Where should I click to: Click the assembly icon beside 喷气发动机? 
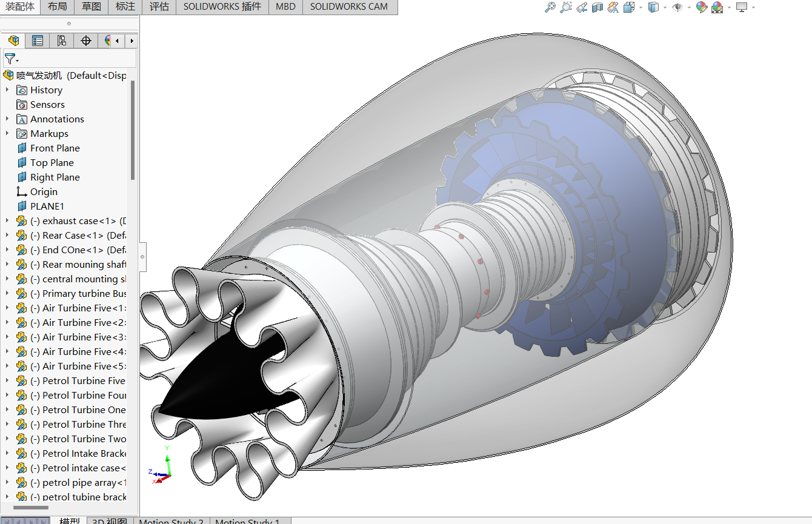pos(8,76)
